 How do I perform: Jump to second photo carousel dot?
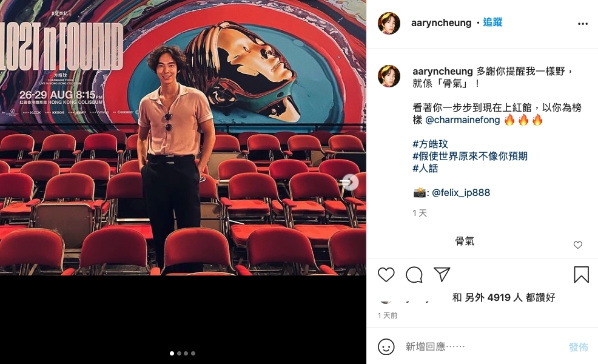pyautogui.click(x=179, y=353)
